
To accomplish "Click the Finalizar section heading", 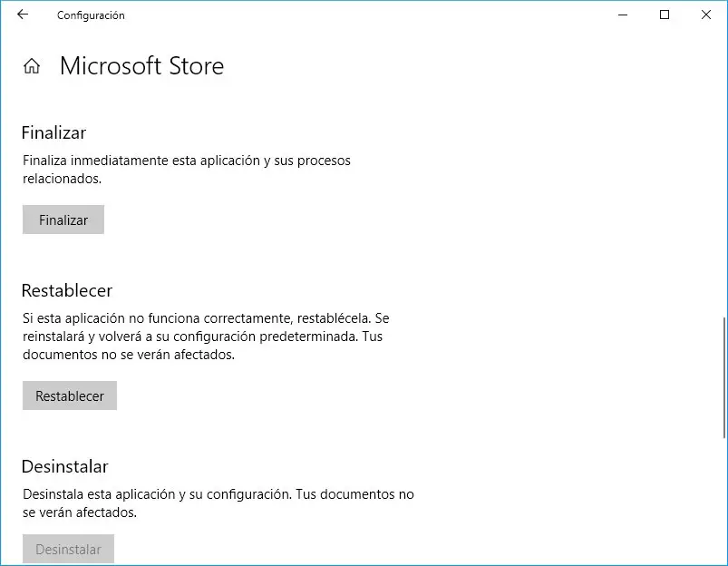I will point(53,133).
